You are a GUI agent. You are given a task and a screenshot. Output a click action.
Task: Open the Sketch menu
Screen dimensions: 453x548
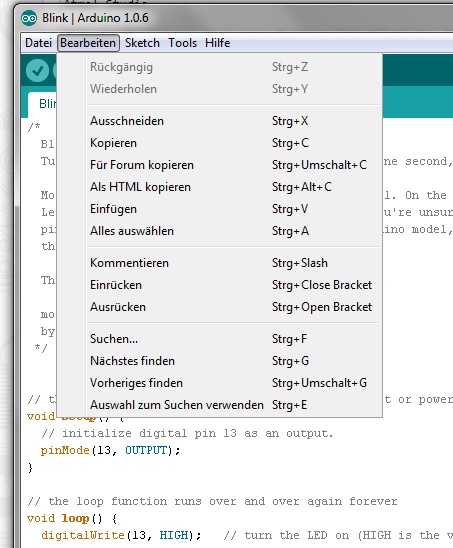[142, 43]
